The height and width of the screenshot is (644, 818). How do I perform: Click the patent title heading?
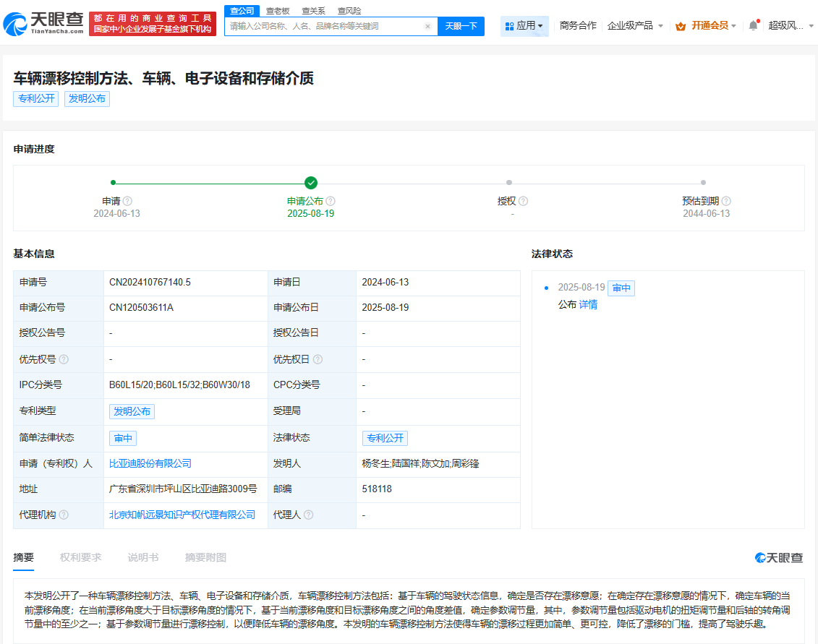coord(163,78)
